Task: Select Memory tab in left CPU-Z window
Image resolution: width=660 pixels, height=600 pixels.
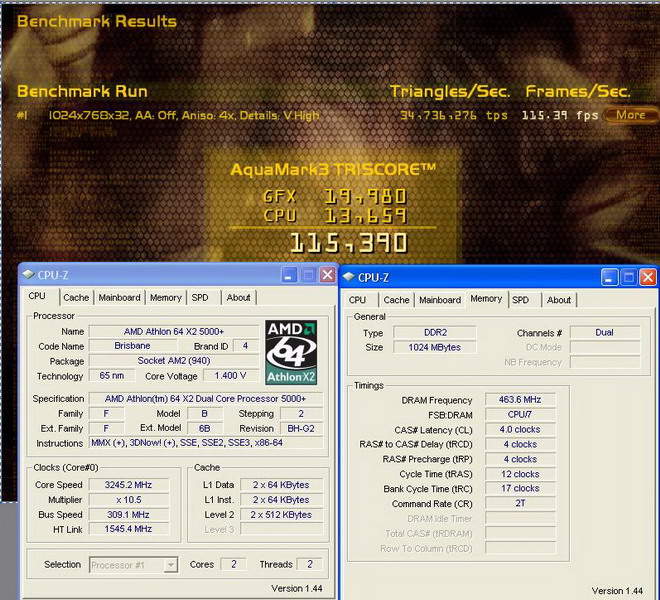Action: [x=165, y=297]
